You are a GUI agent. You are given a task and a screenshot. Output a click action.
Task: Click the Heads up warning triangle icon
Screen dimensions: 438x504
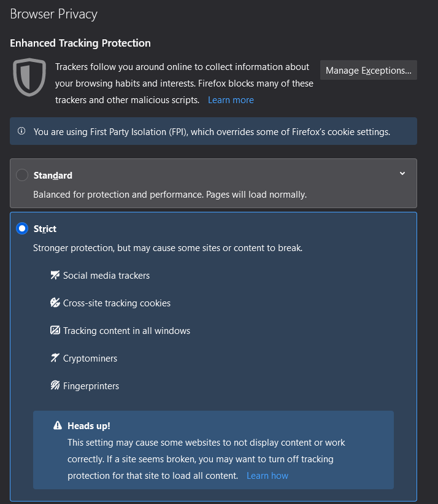58,425
